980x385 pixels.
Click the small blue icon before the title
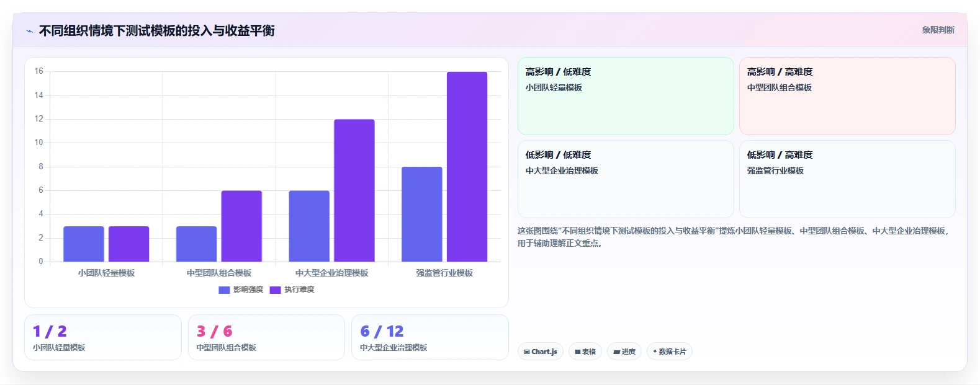click(x=29, y=31)
